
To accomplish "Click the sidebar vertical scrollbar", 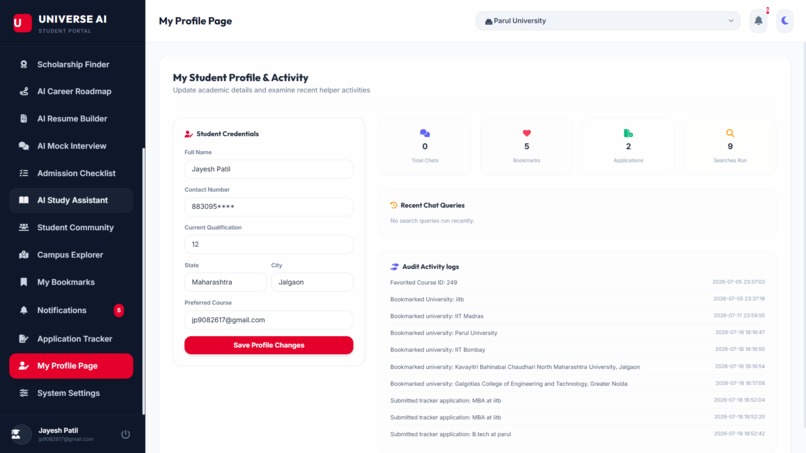I will (143, 281).
